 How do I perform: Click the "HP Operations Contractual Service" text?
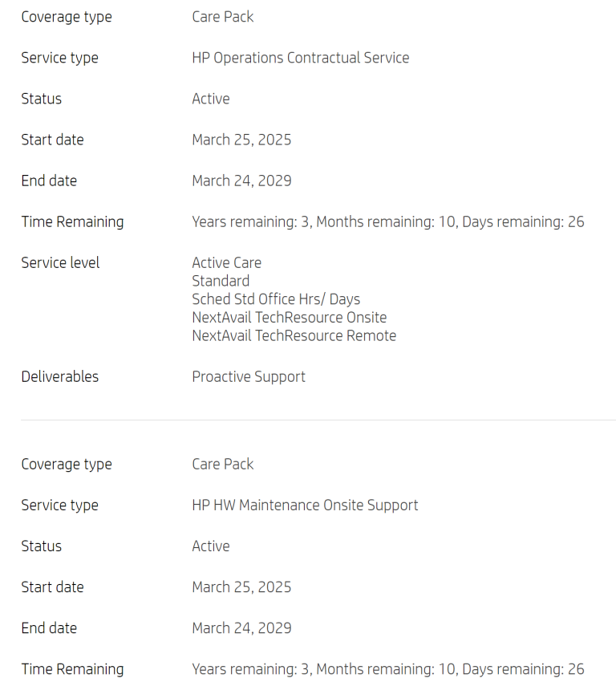pyautogui.click(x=300, y=58)
